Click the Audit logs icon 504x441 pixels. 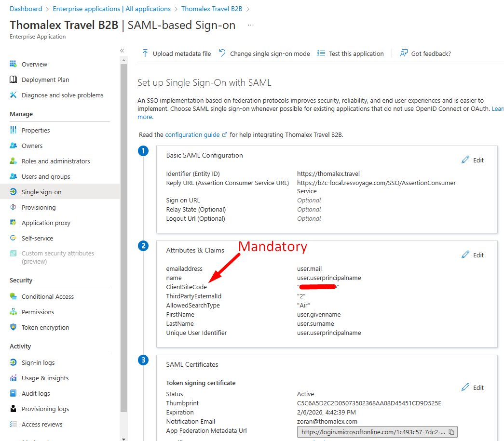(13, 393)
